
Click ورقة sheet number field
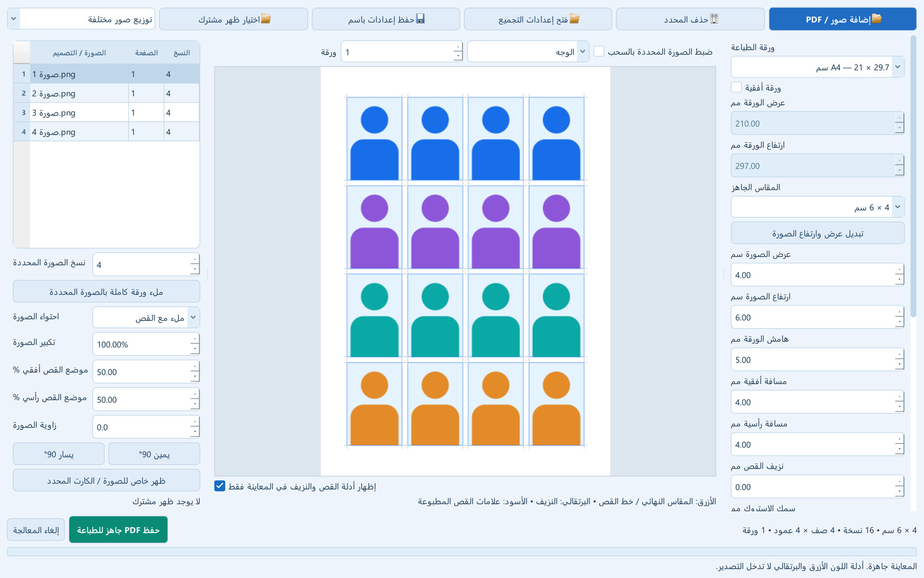[x=401, y=52]
